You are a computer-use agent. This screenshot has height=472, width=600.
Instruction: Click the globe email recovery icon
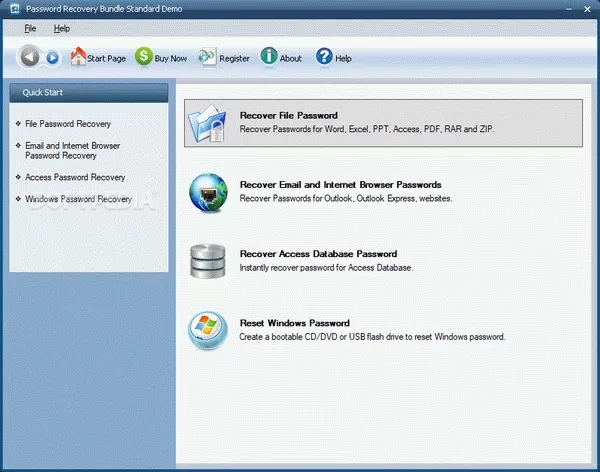(208, 193)
